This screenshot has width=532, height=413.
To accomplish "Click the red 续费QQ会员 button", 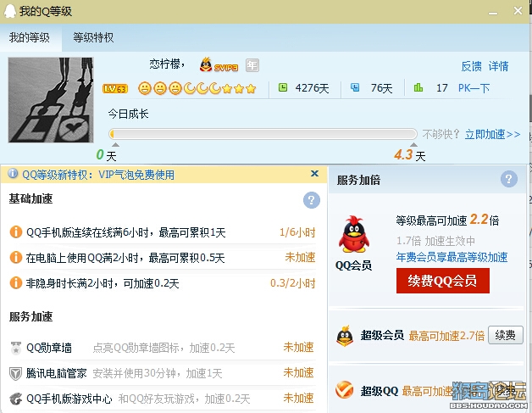I will click(x=443, y=281).
